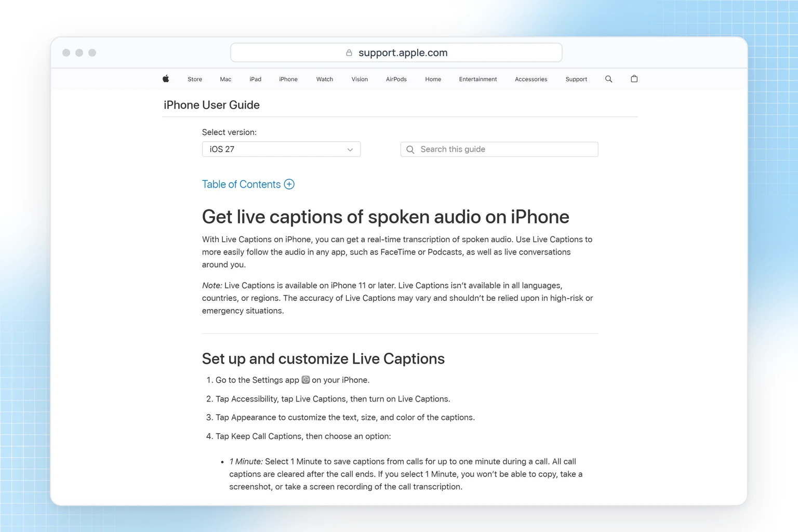Click the plus icon beside Table of Contents
Image resolution: width=798 pixels, height=532 pixels.
coord(289,184)
